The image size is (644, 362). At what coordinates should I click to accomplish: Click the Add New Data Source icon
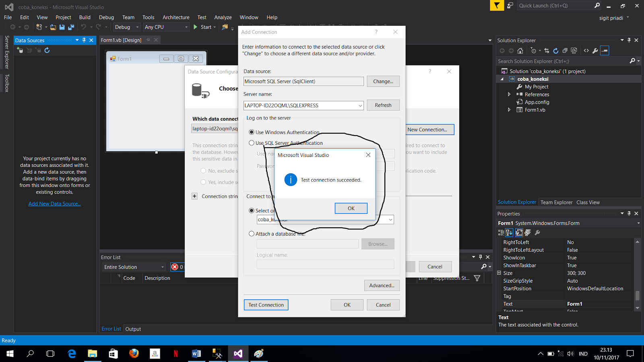click(x=20, y=50)
